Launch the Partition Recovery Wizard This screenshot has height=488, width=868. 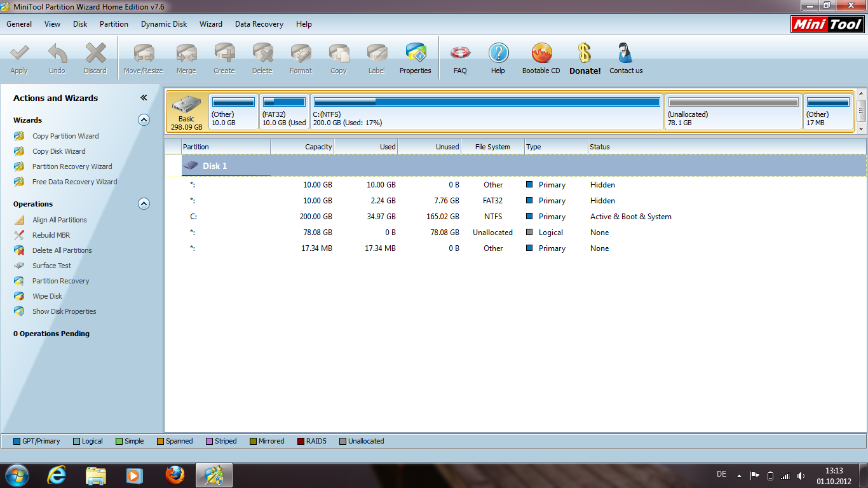pyautogui.click(x=72, y=166)
